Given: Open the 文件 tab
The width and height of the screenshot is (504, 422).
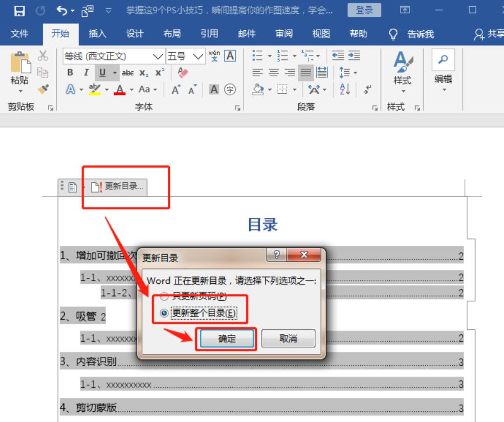Looking at the screenshot, I should [x=19, y=33].
